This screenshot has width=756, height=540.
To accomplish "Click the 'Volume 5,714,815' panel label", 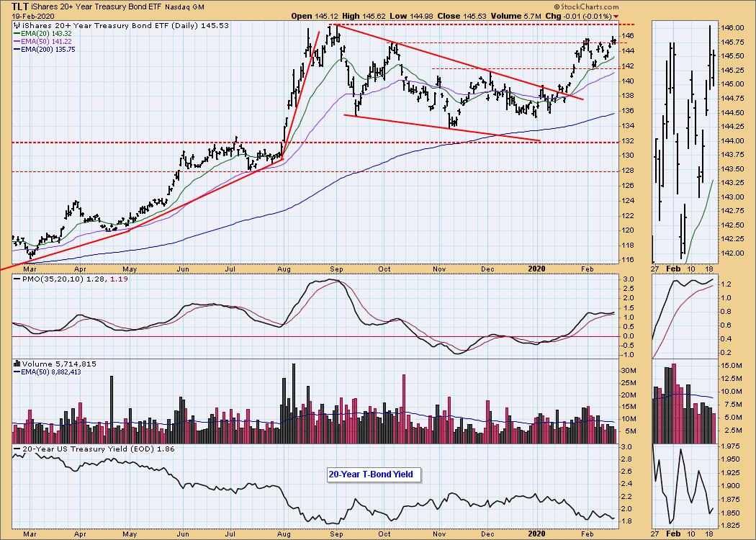I will click(59, 364).
